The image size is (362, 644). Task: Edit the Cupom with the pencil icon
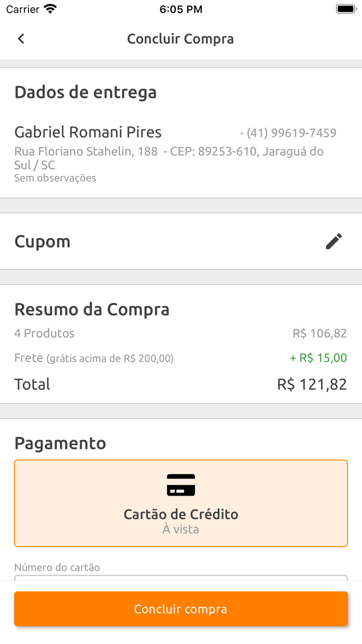click(x=334, y=241)
